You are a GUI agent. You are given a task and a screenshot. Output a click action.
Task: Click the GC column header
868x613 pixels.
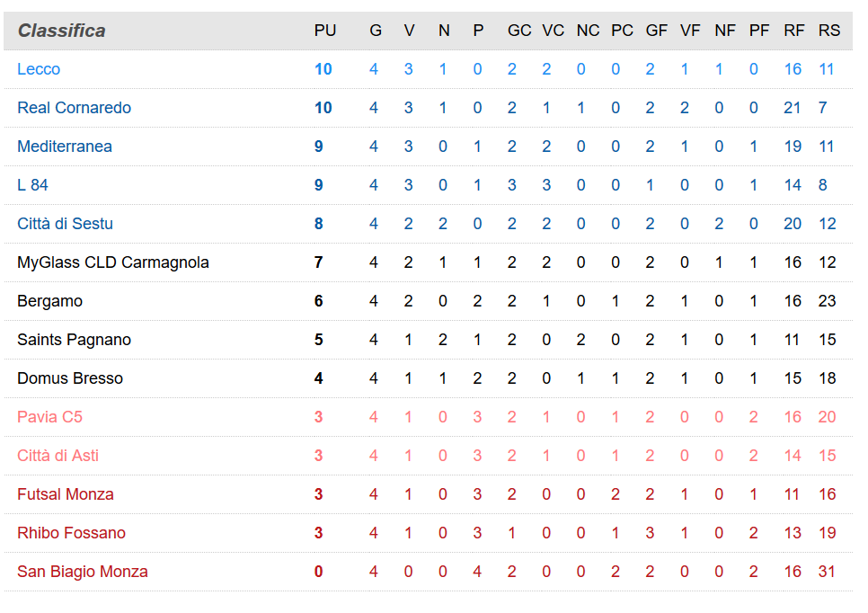pos(519,31)
